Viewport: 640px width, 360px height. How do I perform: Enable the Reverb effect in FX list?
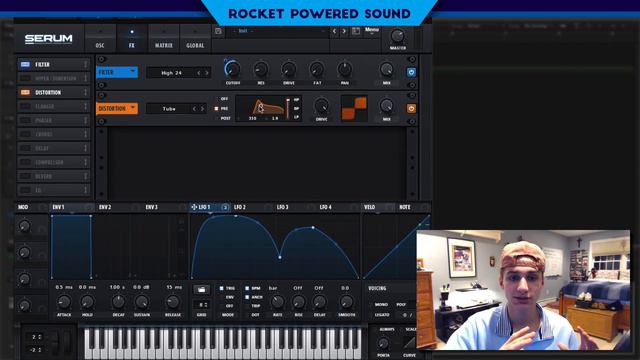click(x=25, y=176)
